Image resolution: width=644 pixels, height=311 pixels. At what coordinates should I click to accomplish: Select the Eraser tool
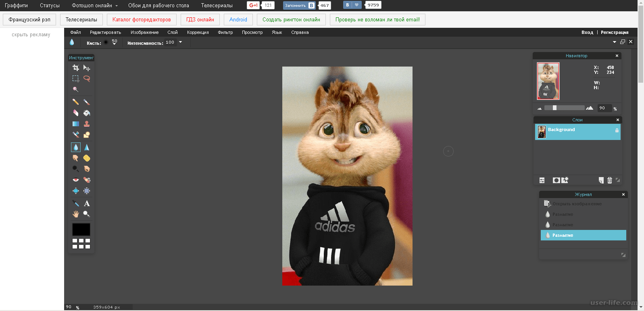click(x=76, y=113)
